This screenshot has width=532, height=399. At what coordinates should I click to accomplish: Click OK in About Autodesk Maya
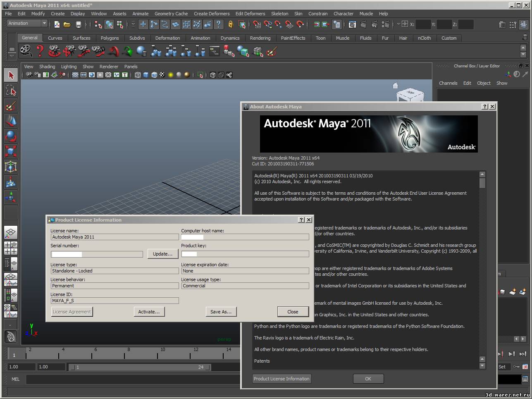tap(368, 379)
